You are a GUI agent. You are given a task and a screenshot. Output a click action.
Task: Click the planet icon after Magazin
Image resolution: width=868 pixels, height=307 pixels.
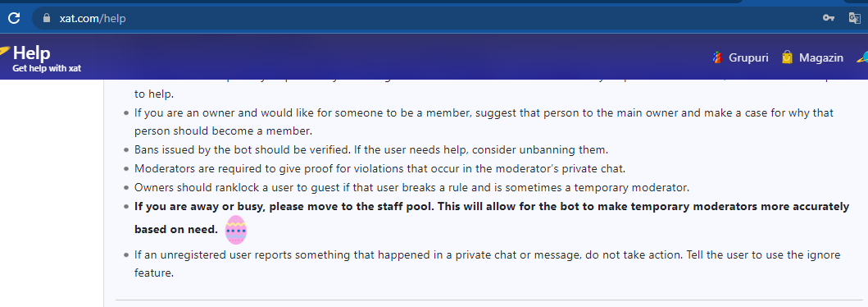click(862, 57)
